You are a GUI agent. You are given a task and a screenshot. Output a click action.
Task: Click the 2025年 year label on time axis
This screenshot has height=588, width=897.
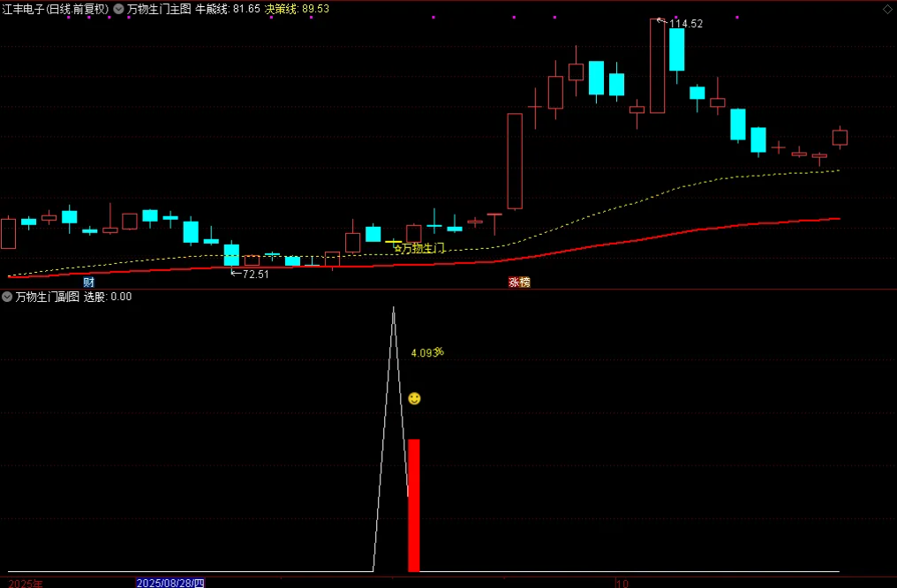26,583
